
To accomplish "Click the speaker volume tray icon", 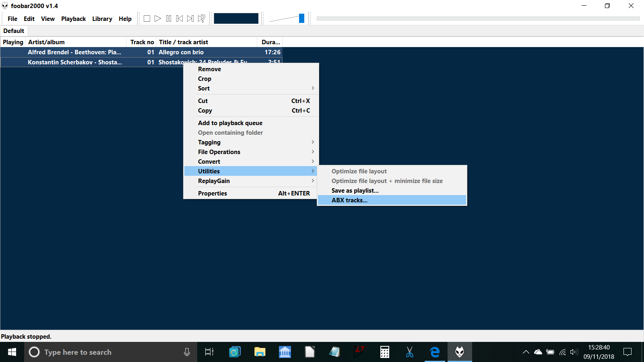I will [574, 352].
